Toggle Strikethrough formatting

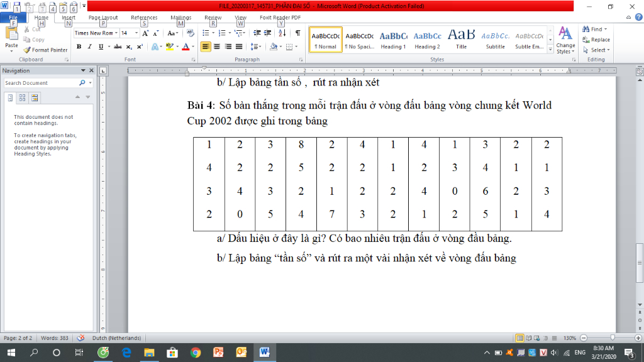(x=118, y=47)
